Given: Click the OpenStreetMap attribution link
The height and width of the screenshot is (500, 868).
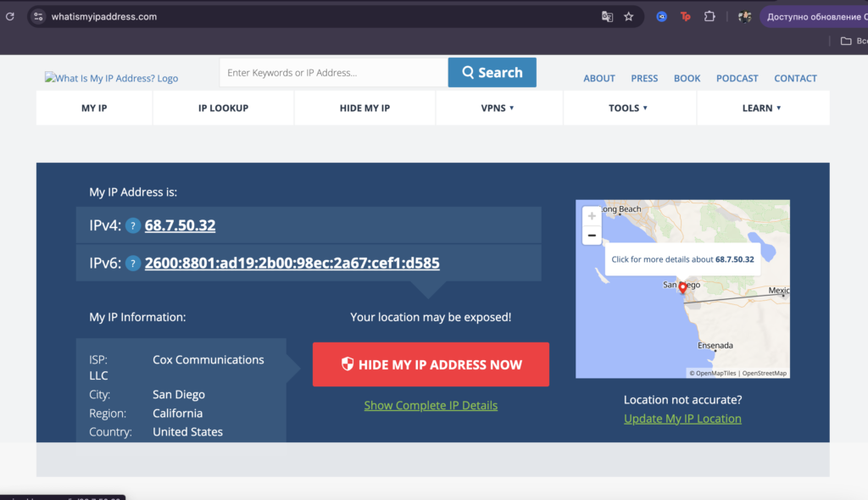Looking at the screenshot, I should [764, 373].
